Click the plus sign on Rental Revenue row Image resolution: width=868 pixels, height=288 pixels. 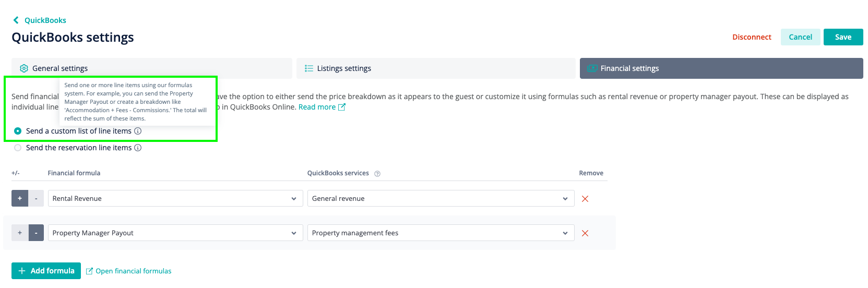coord(20,198)
